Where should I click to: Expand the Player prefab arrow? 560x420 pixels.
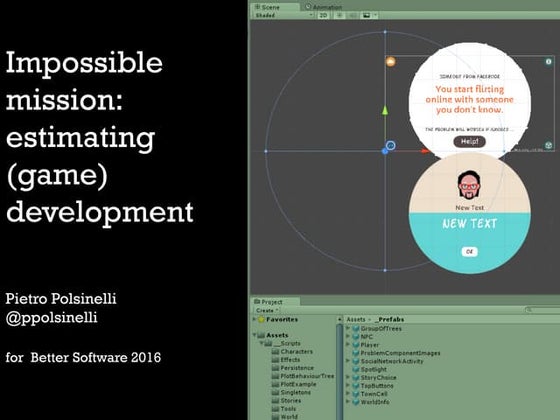click(348, 345)
